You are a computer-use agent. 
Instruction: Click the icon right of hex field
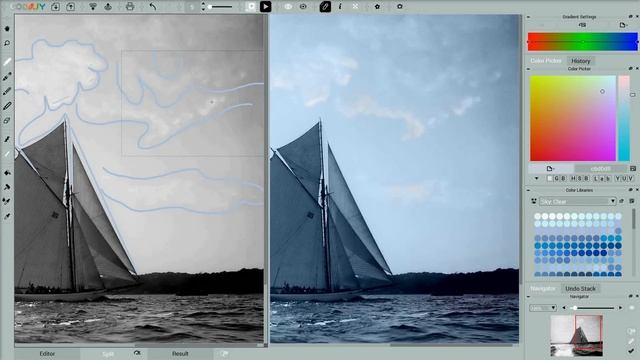633,168
